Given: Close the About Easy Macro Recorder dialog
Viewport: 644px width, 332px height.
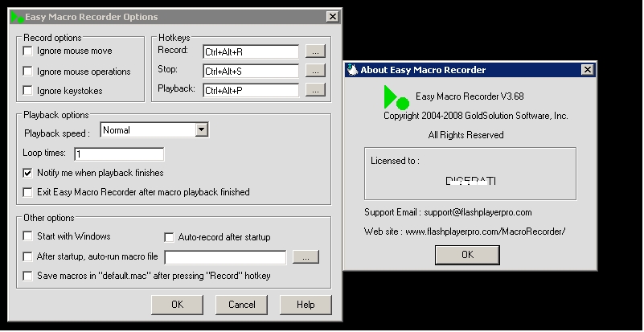Looking at the screenshot, I should coord(588,70).
